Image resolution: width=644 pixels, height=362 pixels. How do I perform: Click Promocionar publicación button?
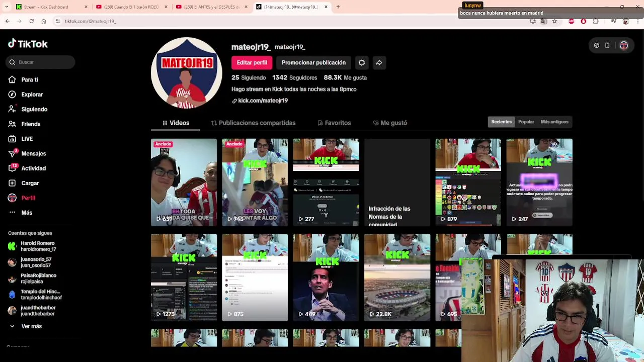pos(313,63)
